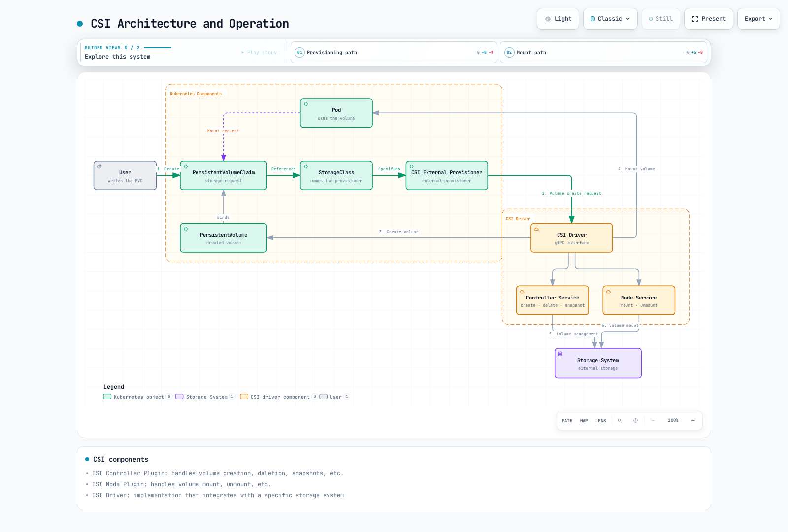The image size is (788, 532).
Task: Switch to LENS view mode
Action: click(x=600, y=421)
